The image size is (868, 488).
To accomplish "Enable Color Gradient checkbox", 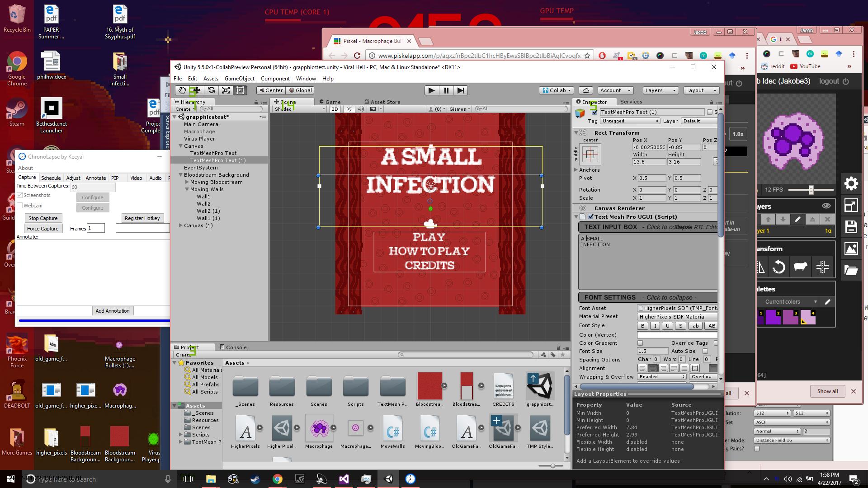I will pyautogui.click(x=640, y=343).
